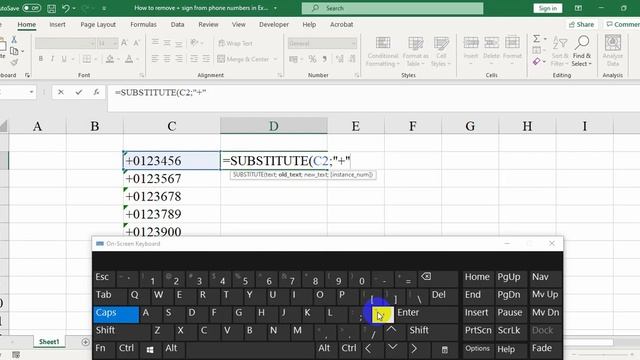This screenshot has width=640, height=360.
Task: Open the Page Layout tab
Action: (98, 24)
